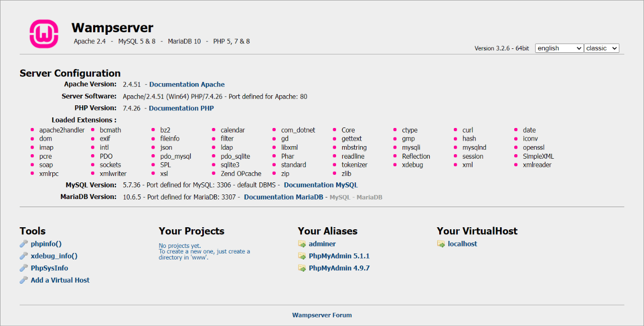
Task: Click the Server Configuration heading
Action: coord(70,73)
